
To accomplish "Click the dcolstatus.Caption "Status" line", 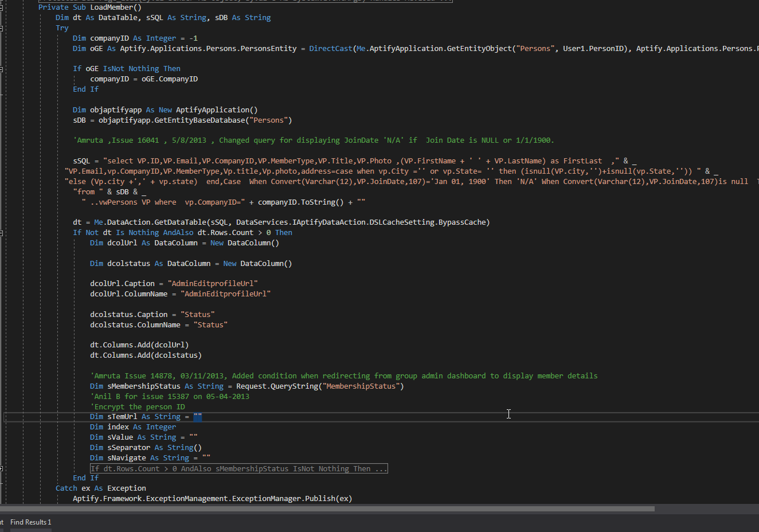I will (152, 315).
